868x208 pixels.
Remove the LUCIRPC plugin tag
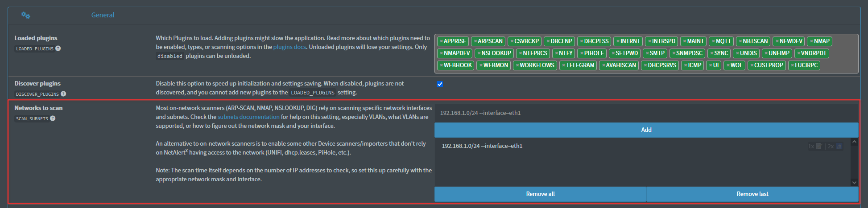792,65
